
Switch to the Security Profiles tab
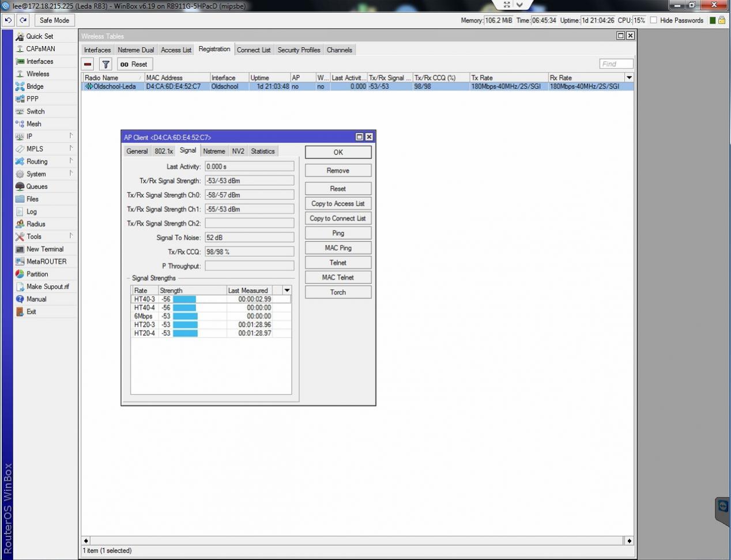click(299, 50)
